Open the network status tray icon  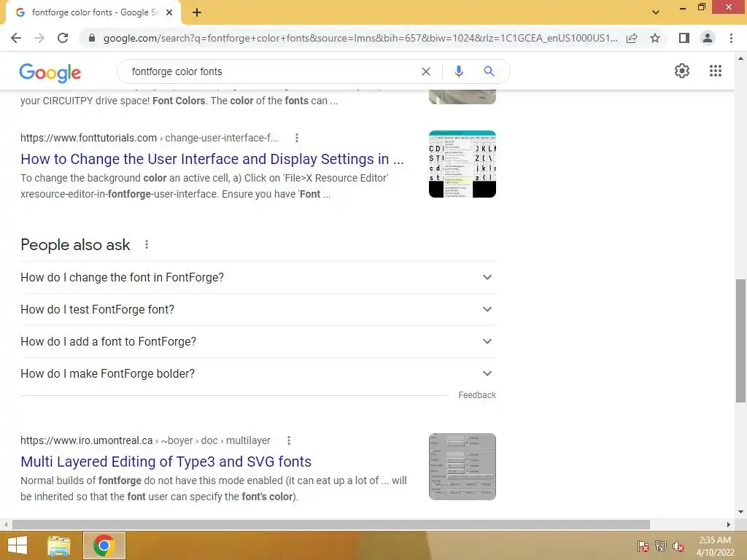[661, 546]
